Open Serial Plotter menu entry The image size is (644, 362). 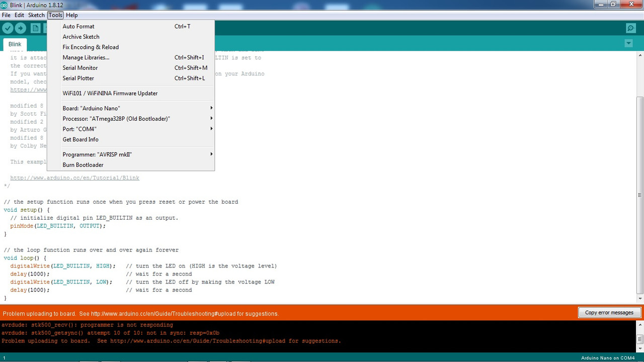131,78
